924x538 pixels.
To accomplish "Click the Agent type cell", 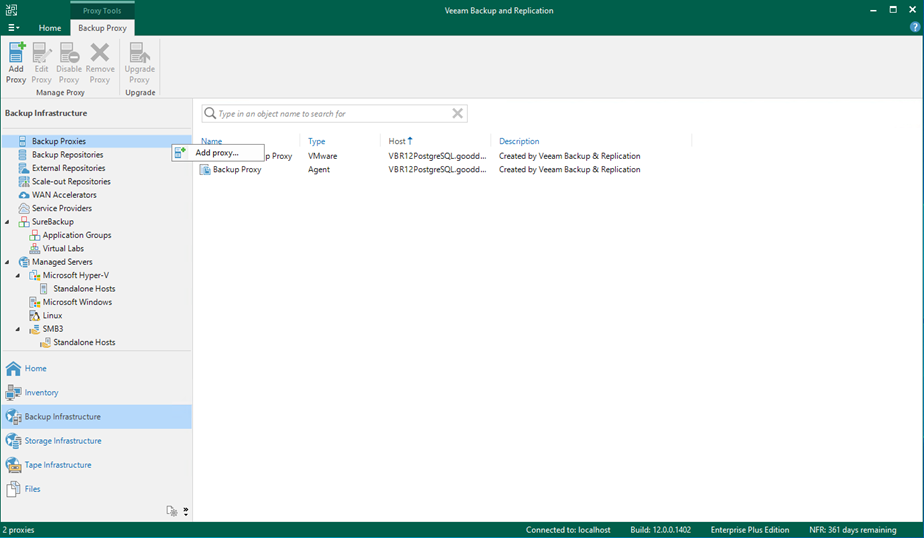I will [319, 170].
